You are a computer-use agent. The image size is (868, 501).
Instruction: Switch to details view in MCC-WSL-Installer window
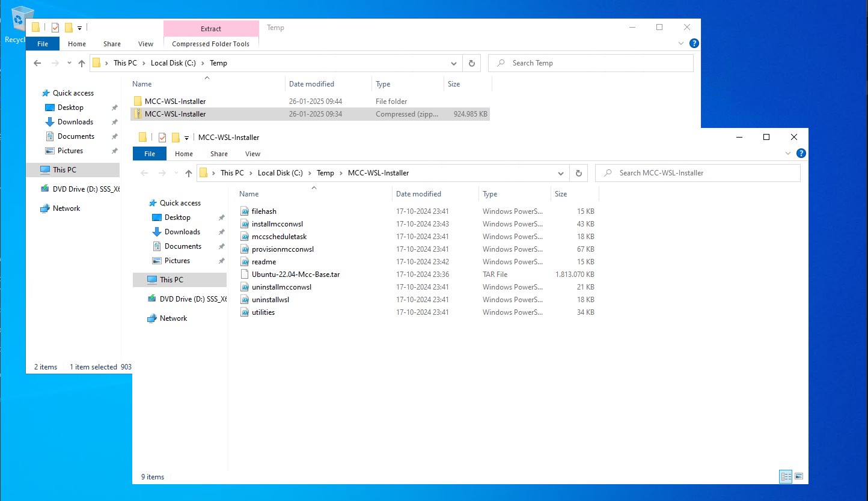click(786, 476)
